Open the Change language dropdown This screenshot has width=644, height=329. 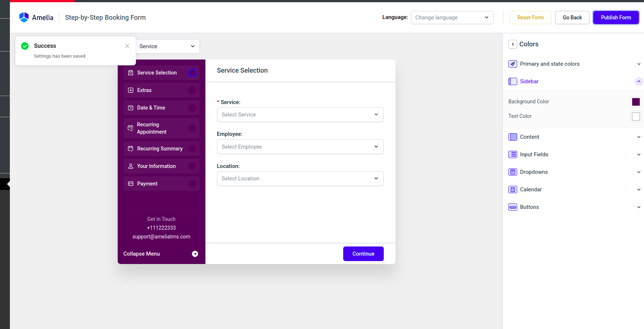(452, 18)
